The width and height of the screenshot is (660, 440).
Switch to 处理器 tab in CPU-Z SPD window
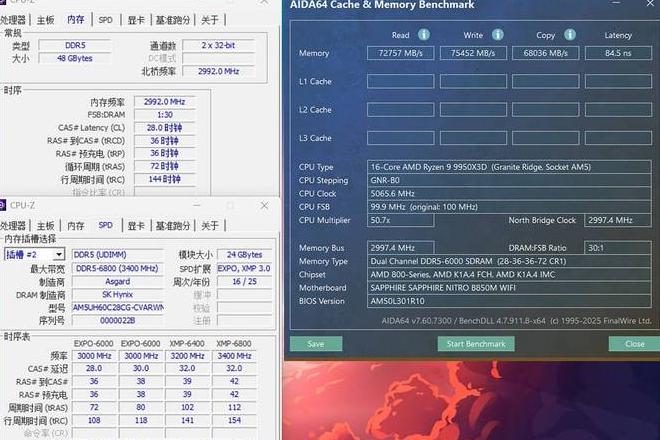[x=13, y=226]
